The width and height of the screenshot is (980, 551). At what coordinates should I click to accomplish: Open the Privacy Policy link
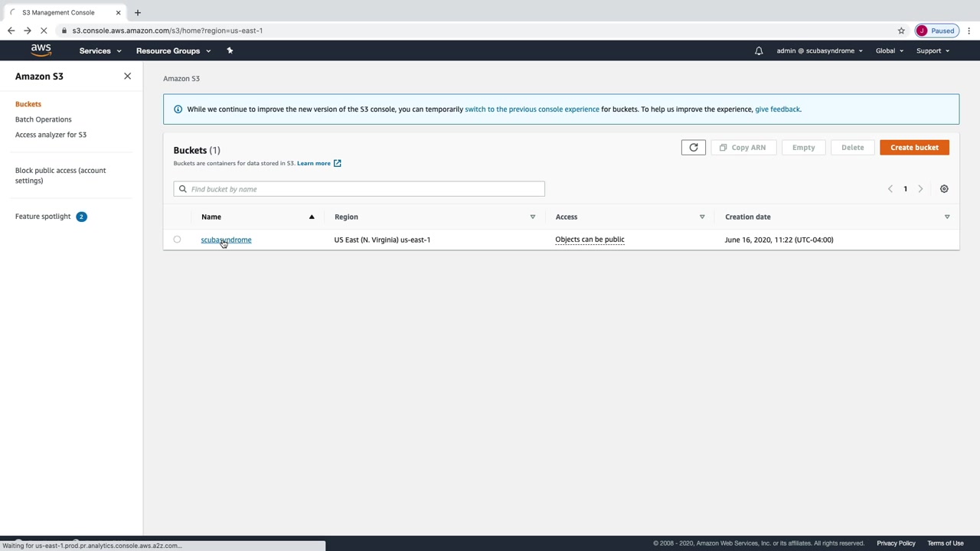(896, 543)
